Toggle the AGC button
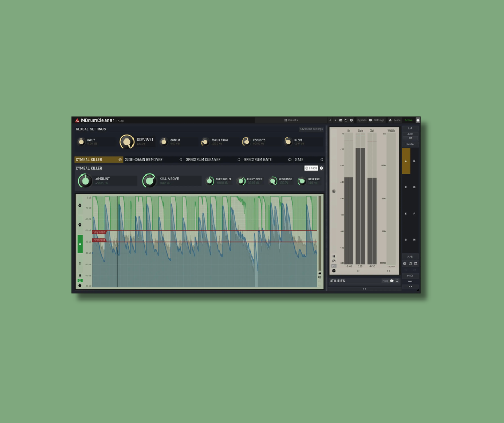 410,134
